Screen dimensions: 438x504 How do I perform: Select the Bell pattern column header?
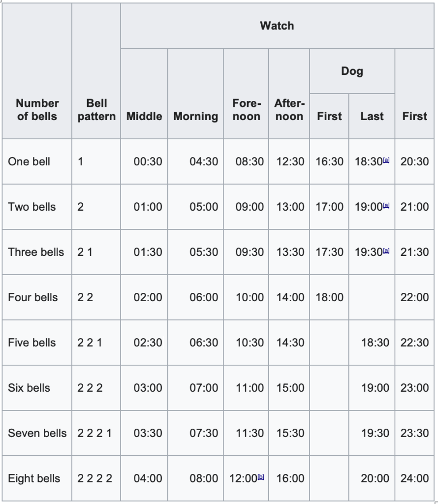[96, 110]
